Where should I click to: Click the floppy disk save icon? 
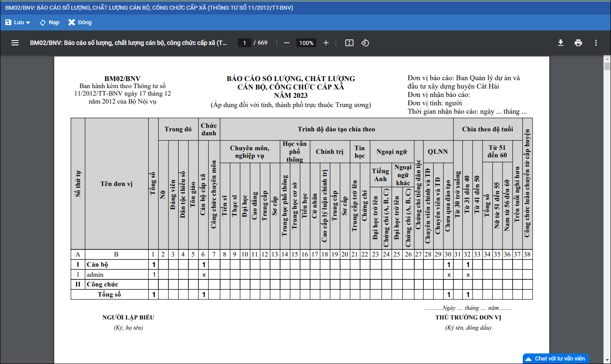(x=8, y=22)
